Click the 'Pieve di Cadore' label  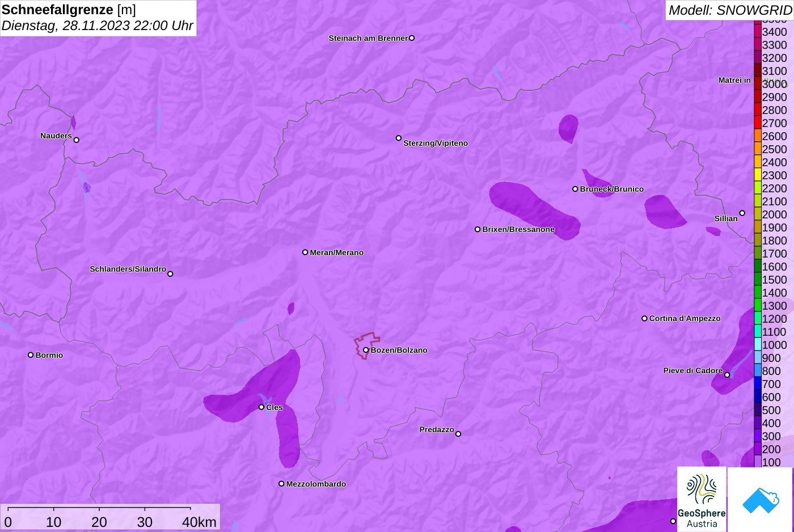click(693, 370)
